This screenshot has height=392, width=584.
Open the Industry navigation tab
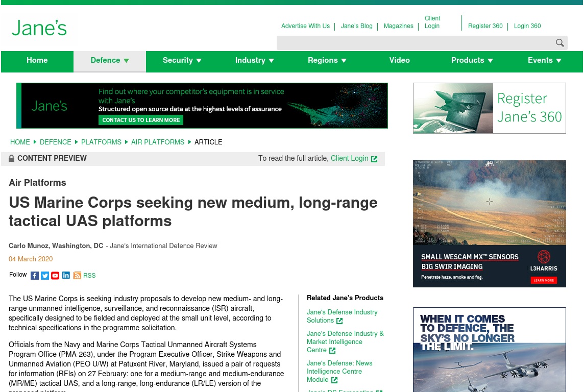[254, 61]
